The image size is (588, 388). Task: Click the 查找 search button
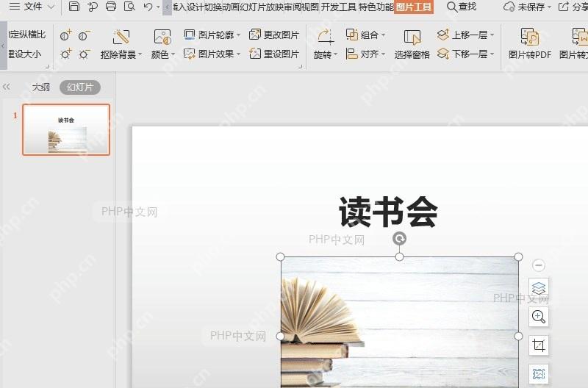(462, 7)
